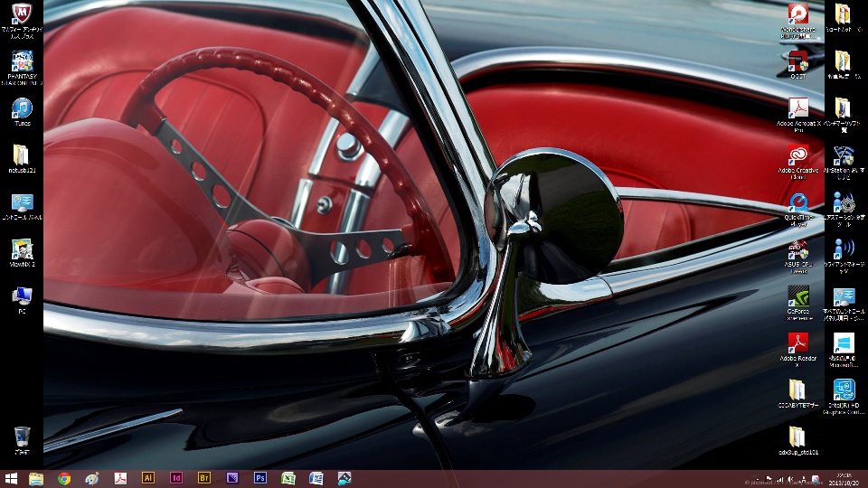
Task: Launch Adobe InDesign from the taskbar
Action: click(176, 479)
